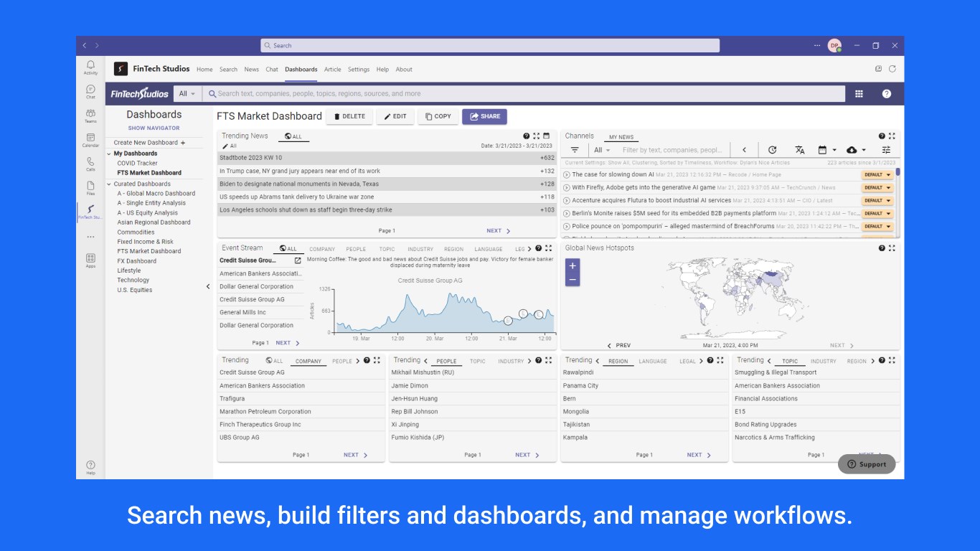Select MY NEWS tab in Channels
The height and width of the screenshot is (551, 980).
click(x=621, y=137)
